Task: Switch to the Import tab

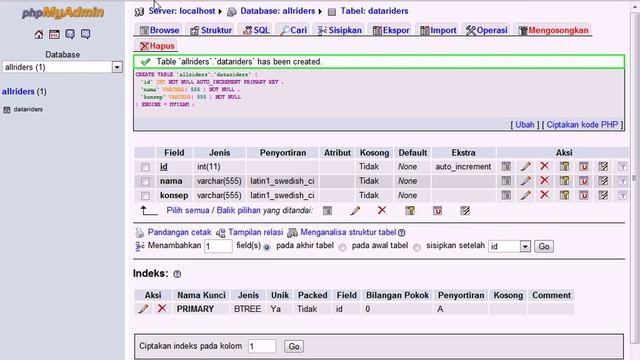Action: click(438, 30)
